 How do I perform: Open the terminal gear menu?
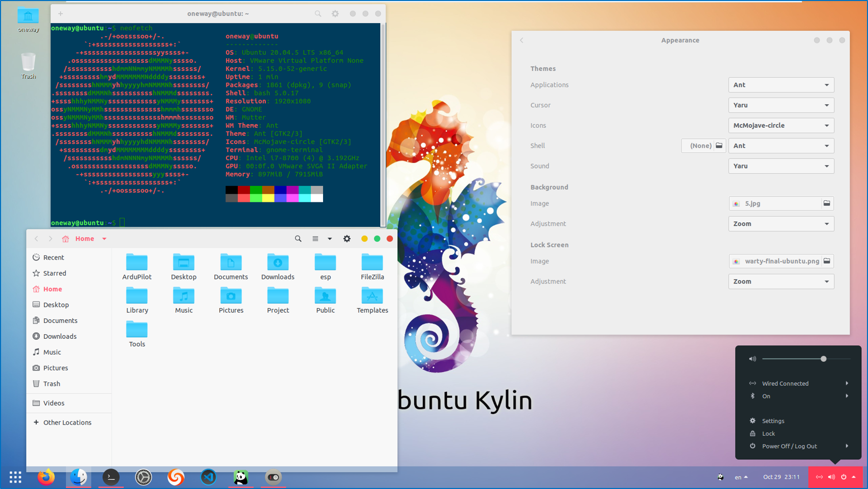(x=335, y=14)
